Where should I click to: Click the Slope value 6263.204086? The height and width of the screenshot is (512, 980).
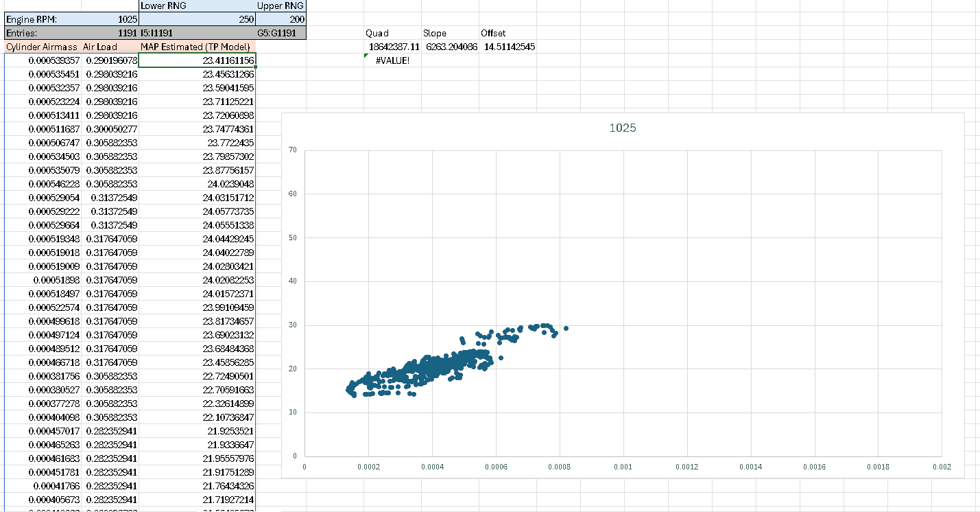coord(451,47)
